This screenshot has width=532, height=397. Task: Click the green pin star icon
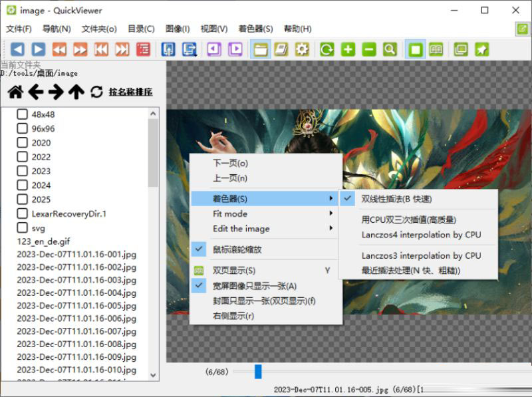pos(481,49)
